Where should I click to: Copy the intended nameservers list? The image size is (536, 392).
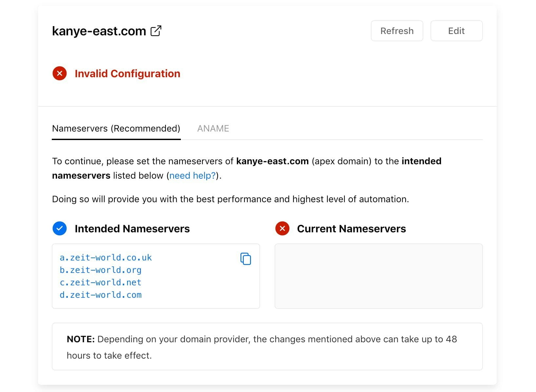pos(245,258)
